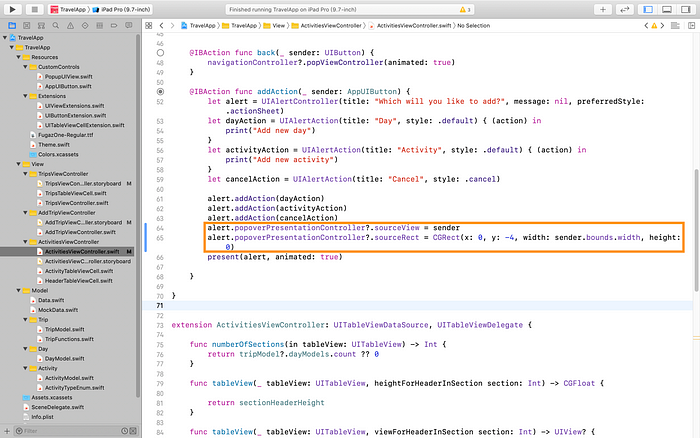Collapse the CustomControls group

click(25, 67)
